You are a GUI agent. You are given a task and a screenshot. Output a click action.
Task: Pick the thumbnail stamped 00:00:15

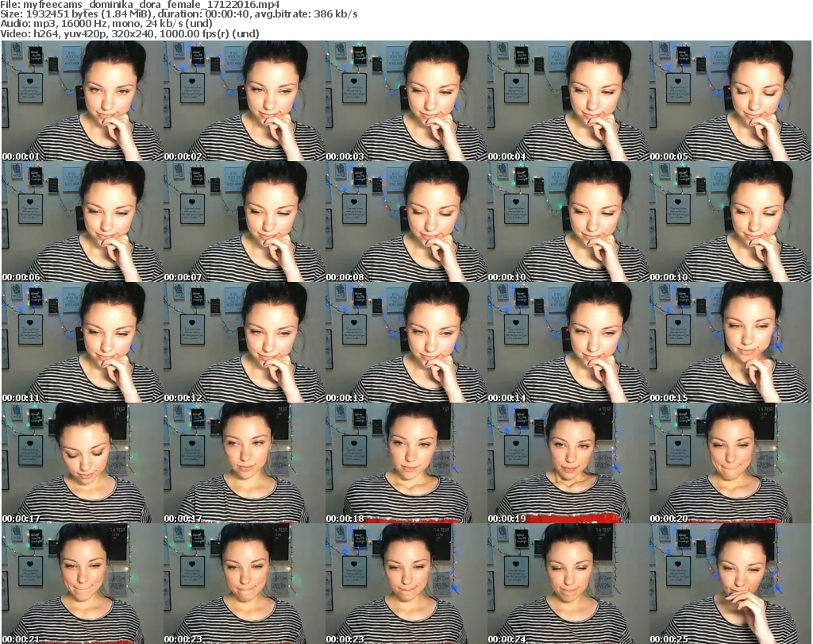pos(730,343)
